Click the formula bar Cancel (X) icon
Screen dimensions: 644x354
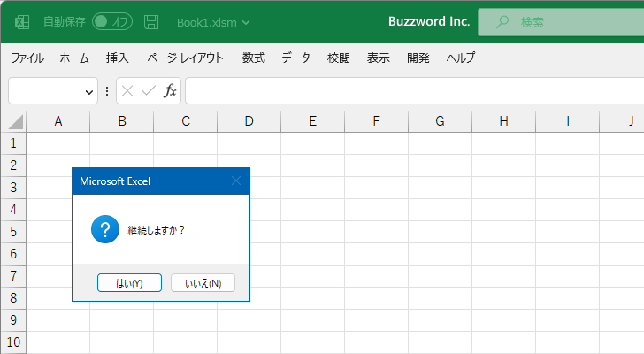(127, 91)
